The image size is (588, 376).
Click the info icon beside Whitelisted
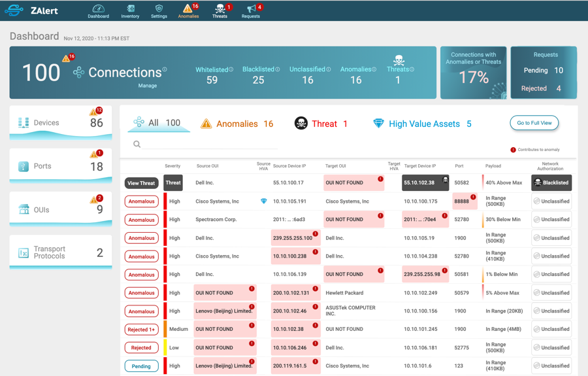coord(231,69)
